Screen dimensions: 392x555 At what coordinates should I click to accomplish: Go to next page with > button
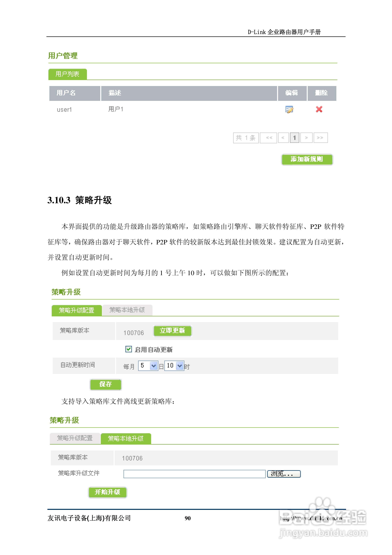306,138
